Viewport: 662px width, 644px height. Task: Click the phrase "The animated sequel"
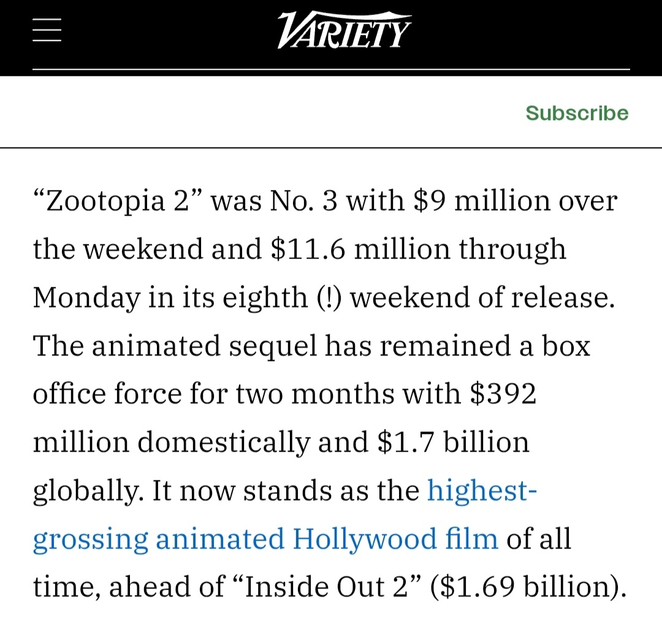(175, 346)
